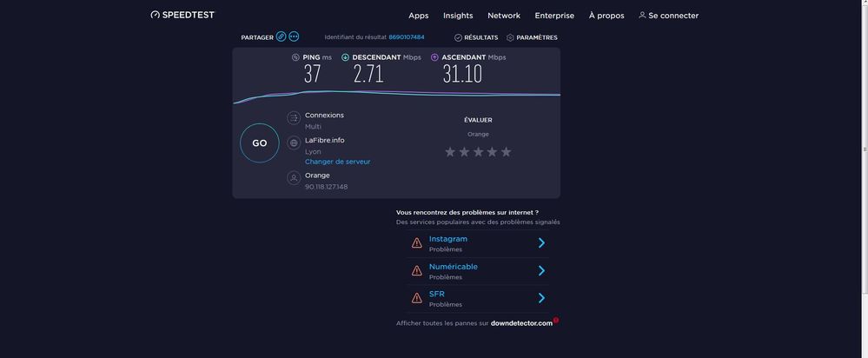The height and width of the screenshot is (358, 868).
Task: Click the Connexions multi-connection icon
Action: [x=294, y=118]
